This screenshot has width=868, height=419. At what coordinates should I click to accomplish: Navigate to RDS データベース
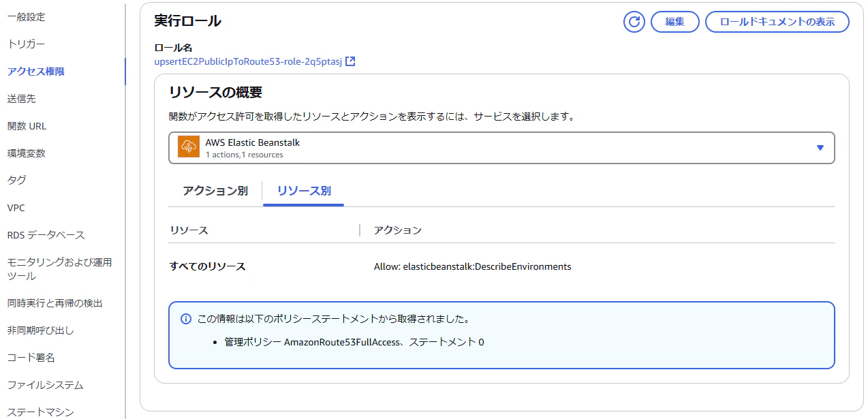click(46, 235)
